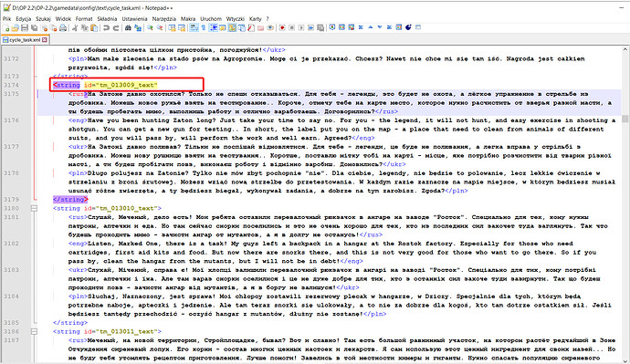Click text "Have you been hunting Zaton long?"
This screenshot has height=364, width=630.
(x=152, y=120)
